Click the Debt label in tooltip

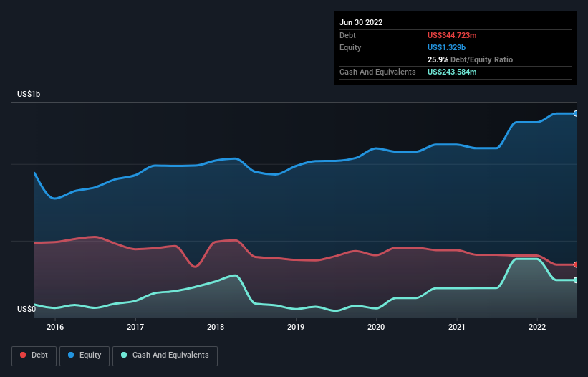pyautogui.click(x=347, y=35)
